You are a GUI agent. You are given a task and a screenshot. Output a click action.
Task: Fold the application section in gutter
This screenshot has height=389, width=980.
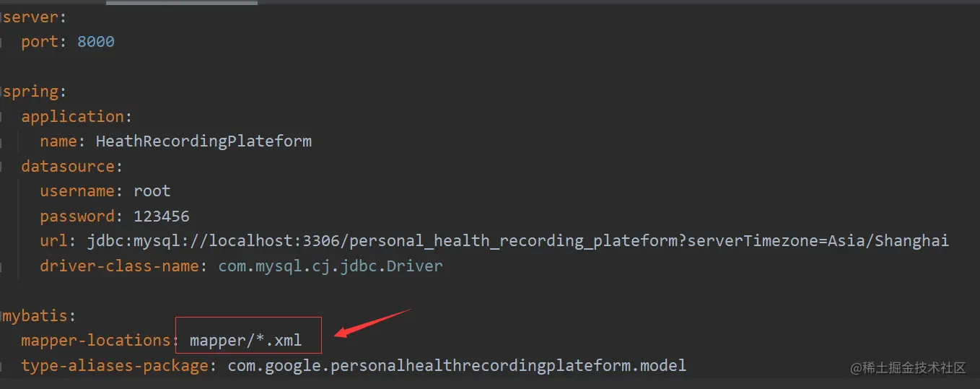2,117
